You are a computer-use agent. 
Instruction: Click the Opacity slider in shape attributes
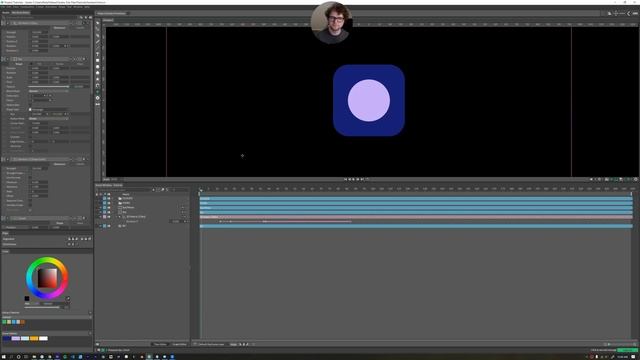point(49,87)
